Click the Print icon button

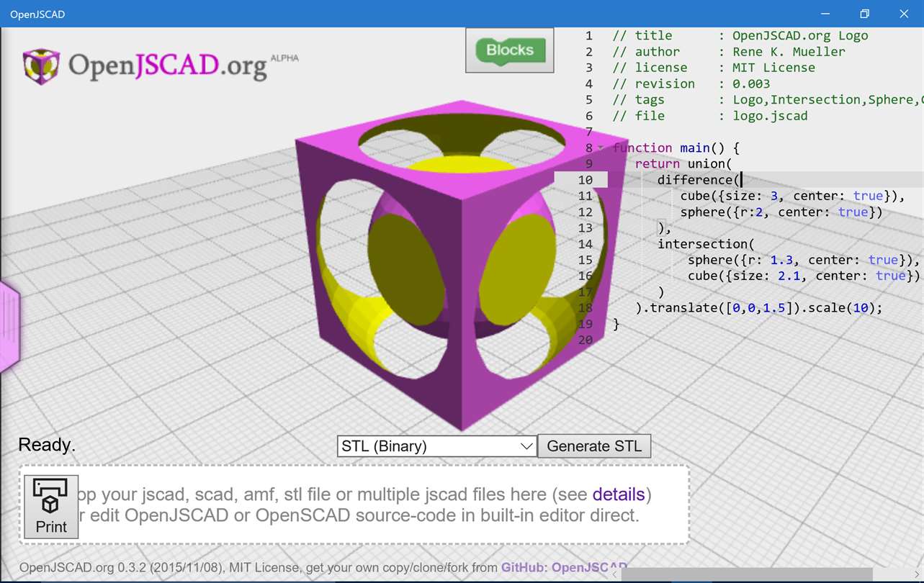click(x=51, y=507)
